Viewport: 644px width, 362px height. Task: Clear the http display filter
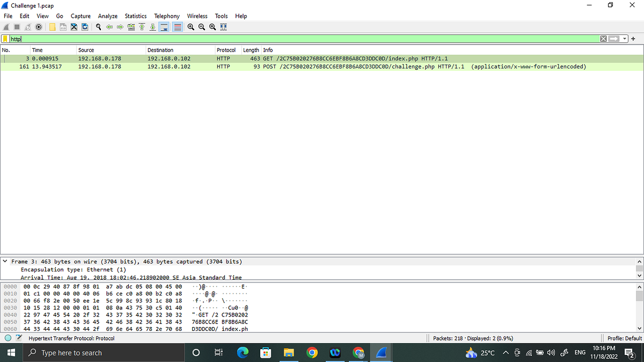[603, 39]
